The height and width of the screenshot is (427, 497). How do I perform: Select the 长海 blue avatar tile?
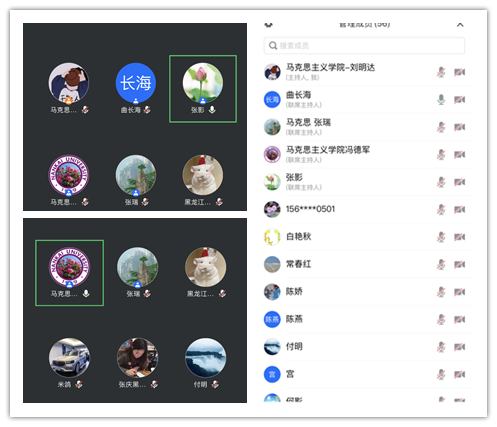(136, 83)
